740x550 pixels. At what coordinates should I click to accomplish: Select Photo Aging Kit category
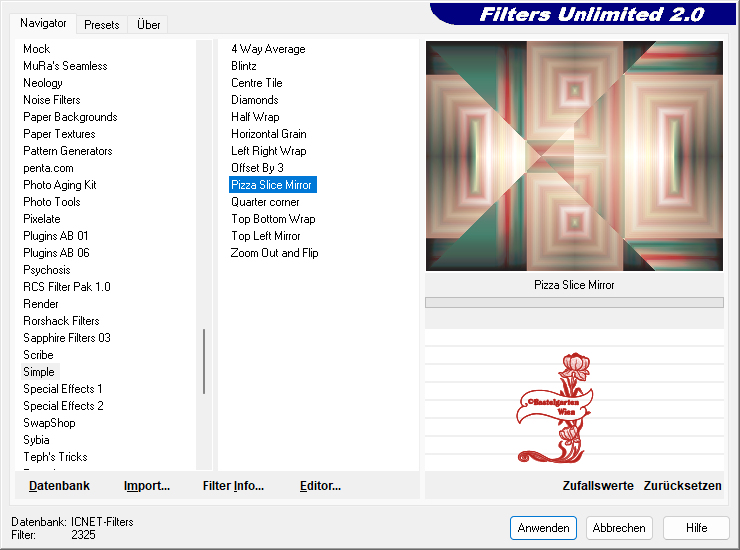tap(60, 185)
